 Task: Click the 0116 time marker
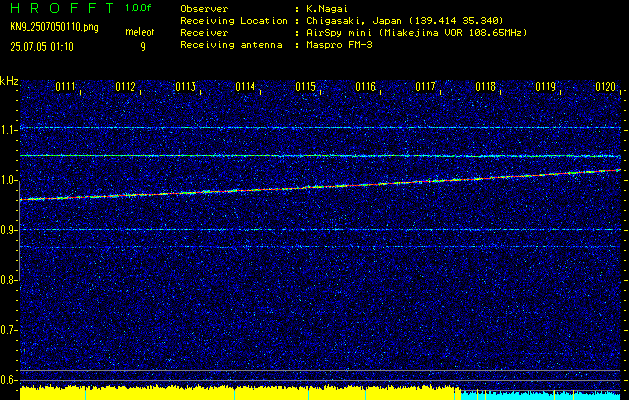pos(365,87)
